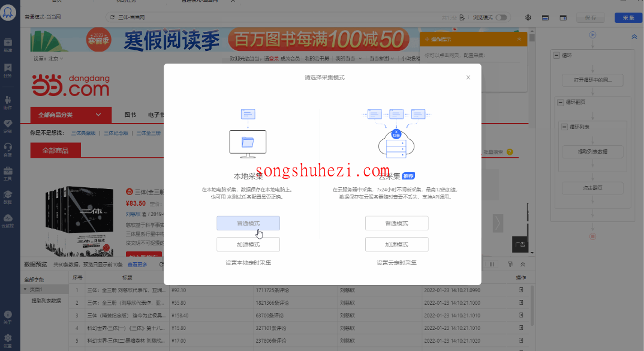Click the 三体典藏版 suggestion link
644x351 pixels.
83,133
